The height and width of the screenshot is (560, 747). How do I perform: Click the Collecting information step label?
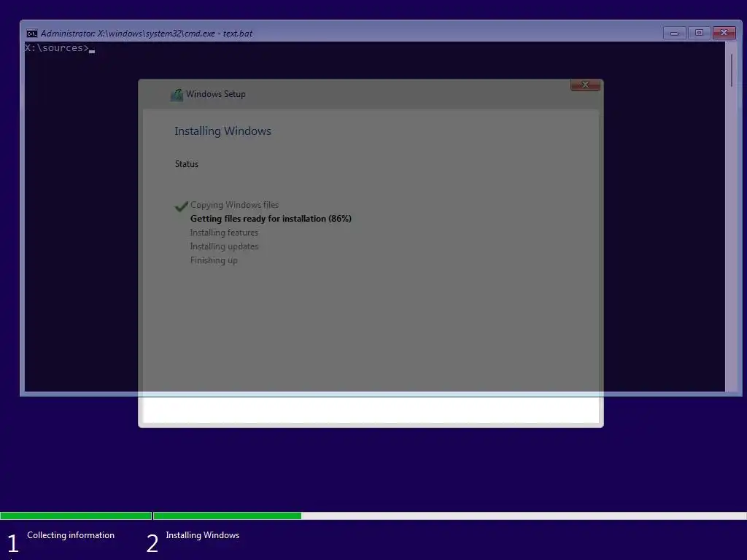(x=71, y=534)
